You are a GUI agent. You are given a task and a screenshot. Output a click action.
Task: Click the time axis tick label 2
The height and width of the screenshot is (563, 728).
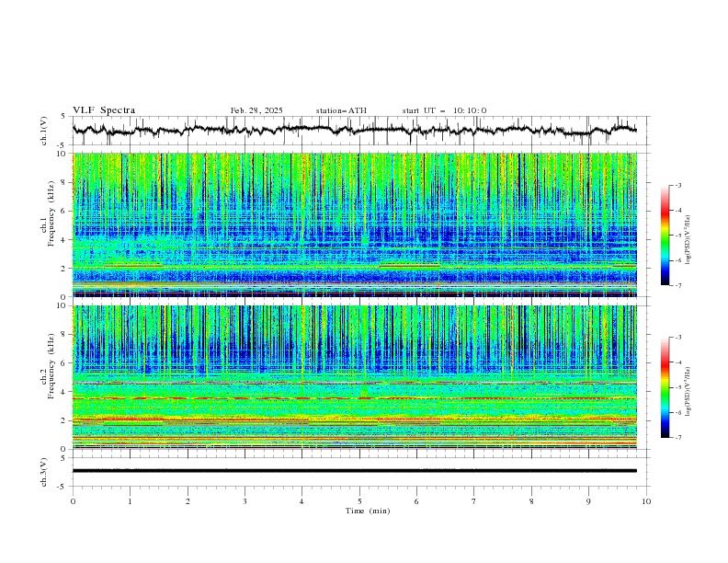[188, 501]
